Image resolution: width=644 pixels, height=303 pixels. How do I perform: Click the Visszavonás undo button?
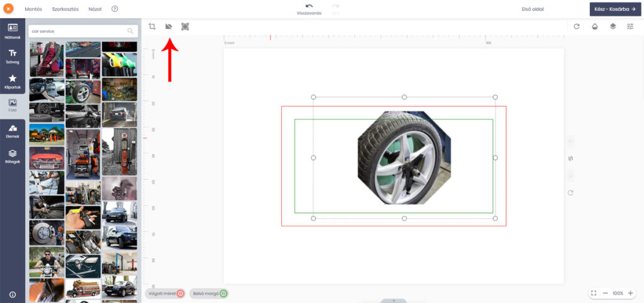pos(309,9)
